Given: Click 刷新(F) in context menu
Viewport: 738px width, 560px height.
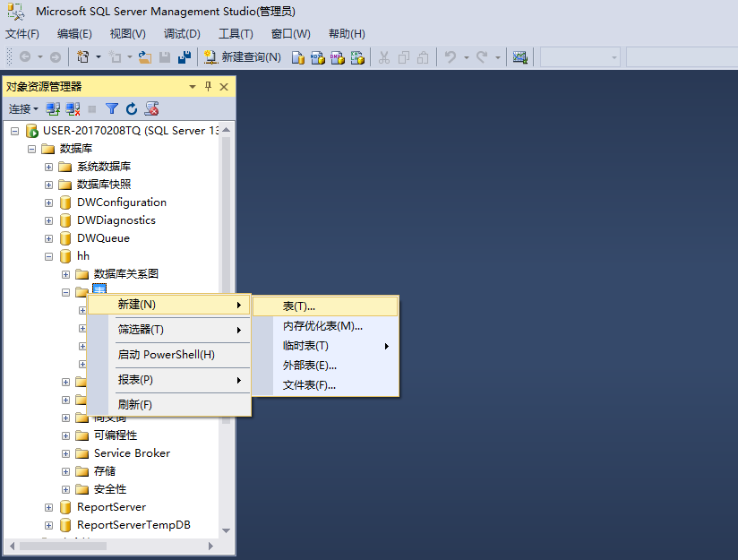Looking at the screenshot, I should tap(169, 405).
